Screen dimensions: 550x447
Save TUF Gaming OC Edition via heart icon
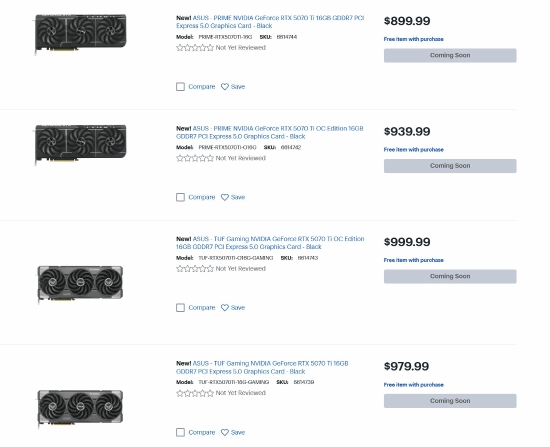click(x=225, y=308)
